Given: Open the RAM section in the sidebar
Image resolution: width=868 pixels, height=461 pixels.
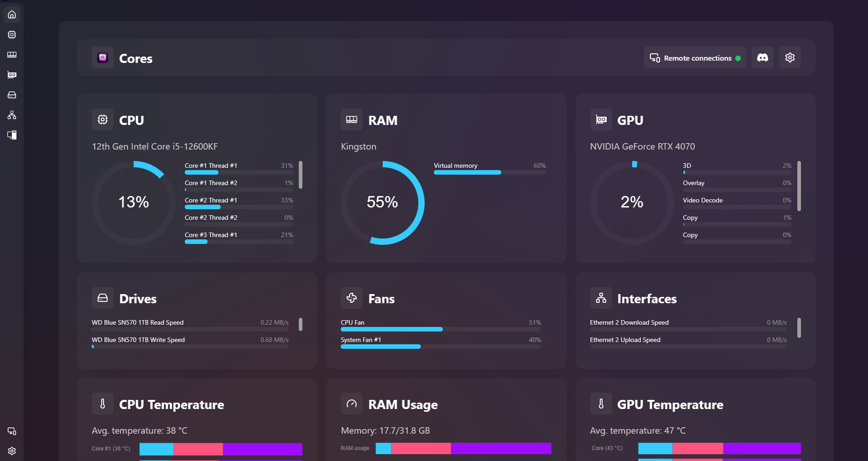Looking at the screenshot, I should point(11,55).
